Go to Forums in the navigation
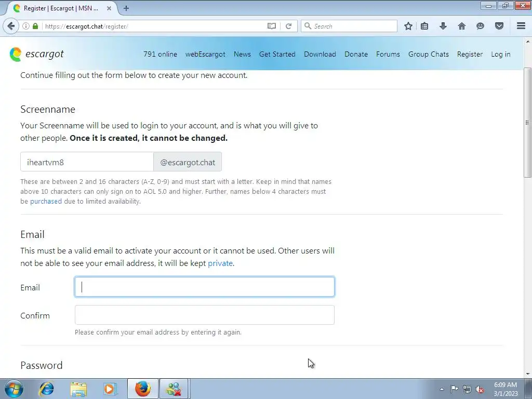The width and height of the screenshot is (532, 399). coord(388,54)
